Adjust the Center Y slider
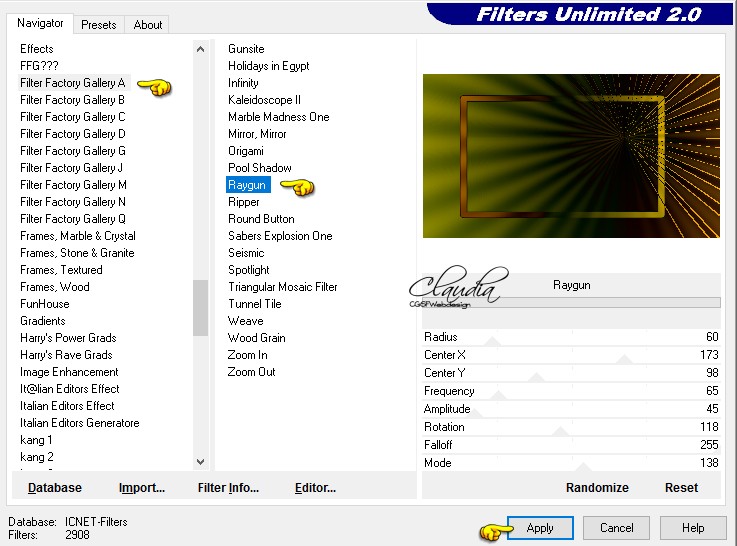The width and height of the screenshot is (737, 546). point(571,373)
